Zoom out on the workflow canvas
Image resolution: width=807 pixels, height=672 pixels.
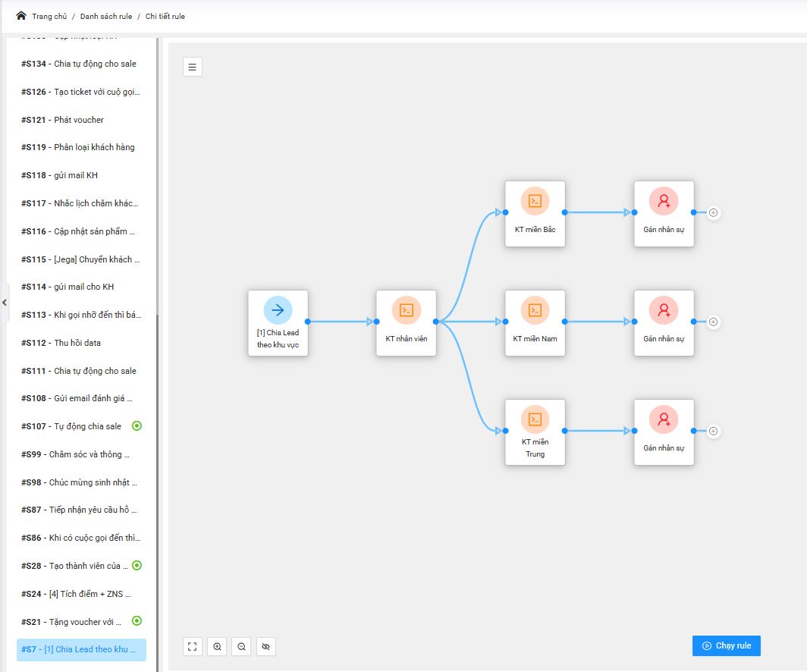pyautogui.click(x=242, y=646)
